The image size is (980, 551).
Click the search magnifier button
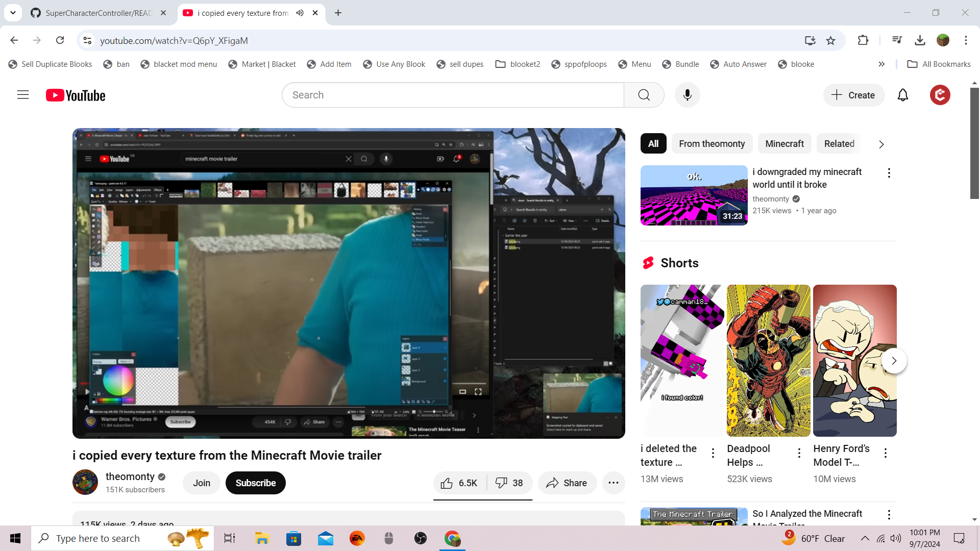click(x=644, y=95)
